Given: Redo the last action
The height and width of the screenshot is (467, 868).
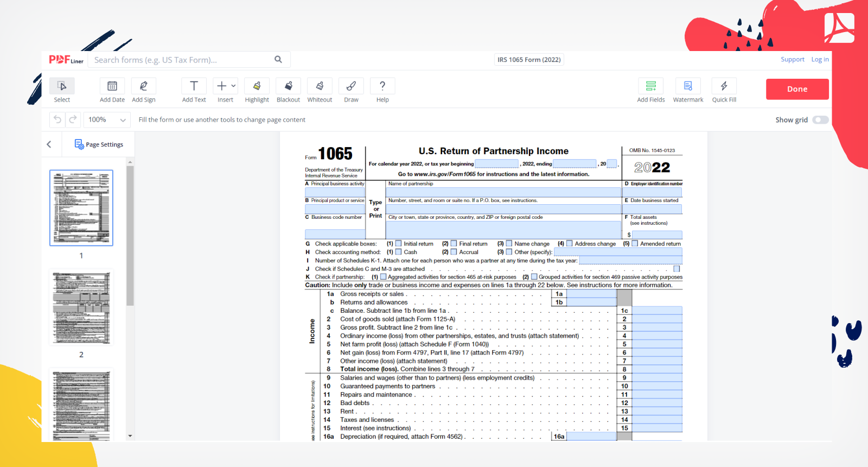Looking at the screenshot, I should tap(73, 119).
